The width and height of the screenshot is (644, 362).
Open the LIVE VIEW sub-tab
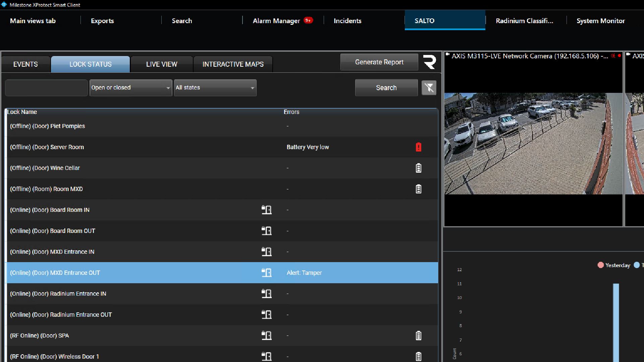point(162,64)
